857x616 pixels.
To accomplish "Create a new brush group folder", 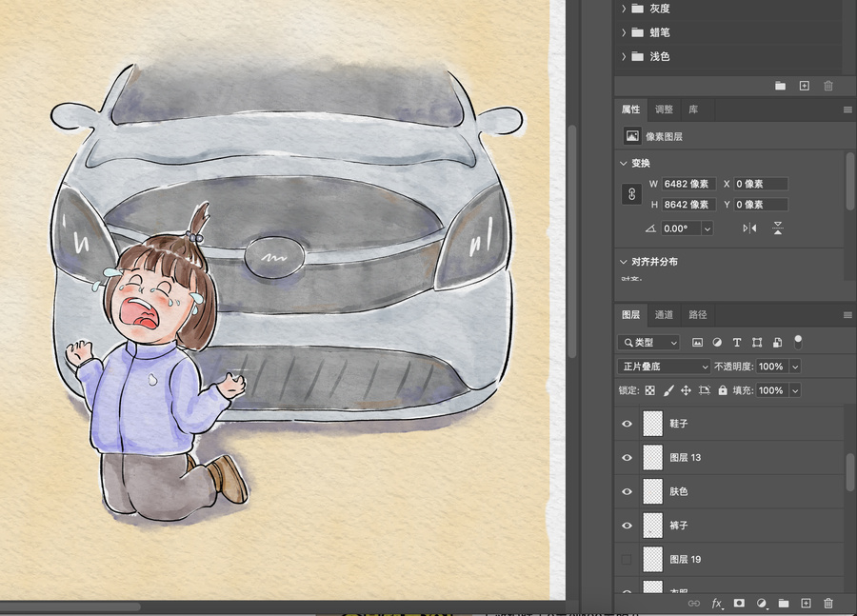I will 780,86.
